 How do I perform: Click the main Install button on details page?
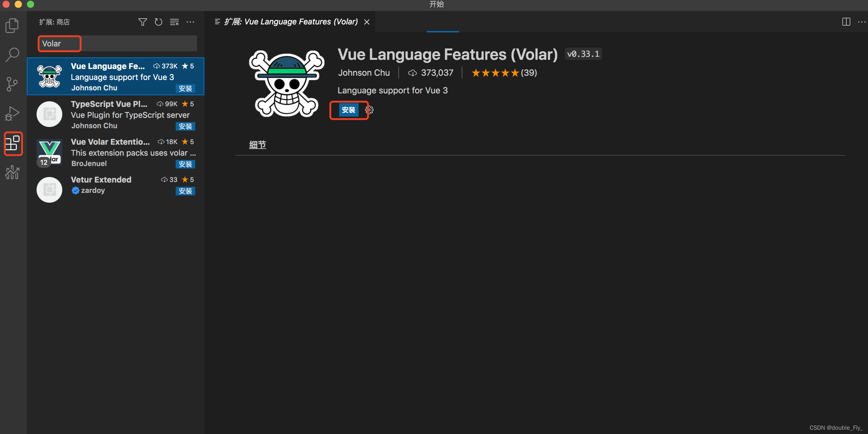point(348,110)
